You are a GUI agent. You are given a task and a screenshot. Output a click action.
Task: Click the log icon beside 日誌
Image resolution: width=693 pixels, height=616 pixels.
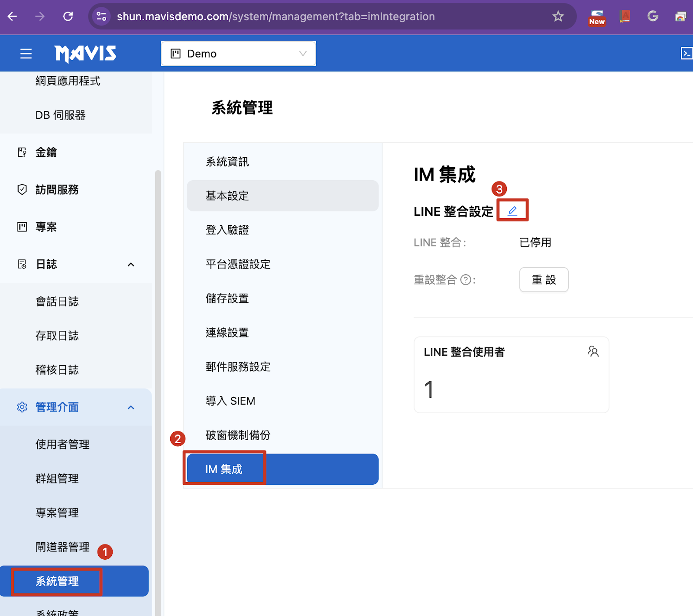pyautogui.click(x=22, y=264)
